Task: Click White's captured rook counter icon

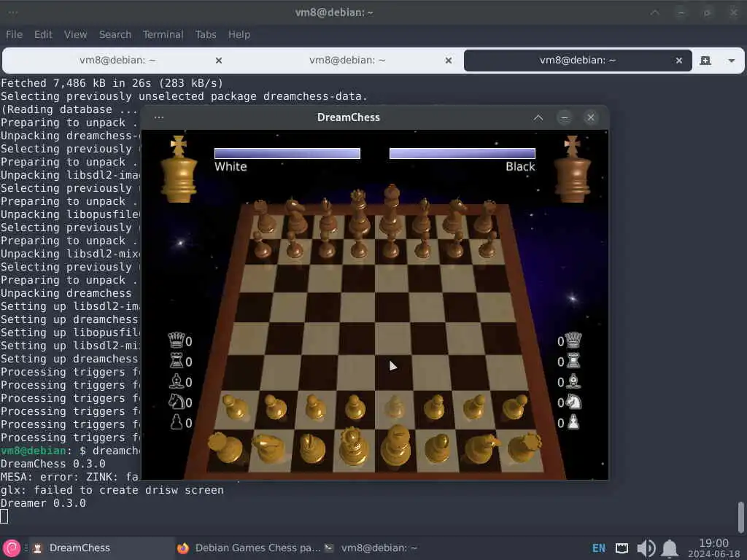Action: (177, 361)
